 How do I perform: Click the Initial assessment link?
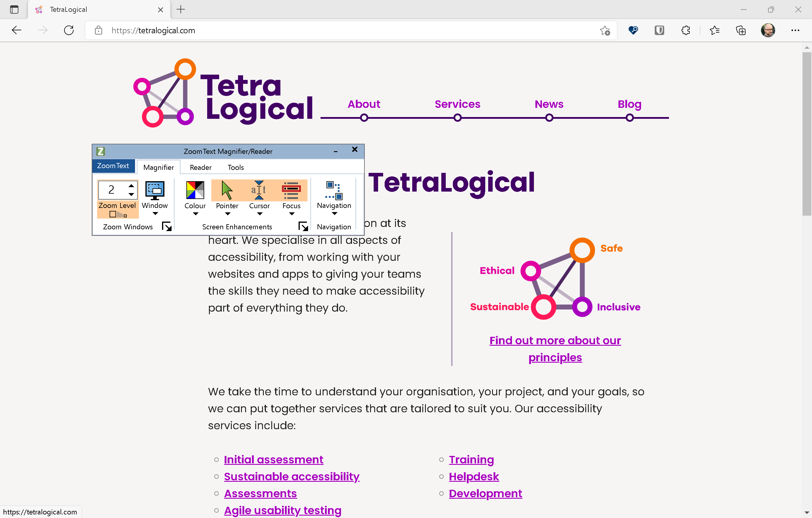(x=273, y=459)
